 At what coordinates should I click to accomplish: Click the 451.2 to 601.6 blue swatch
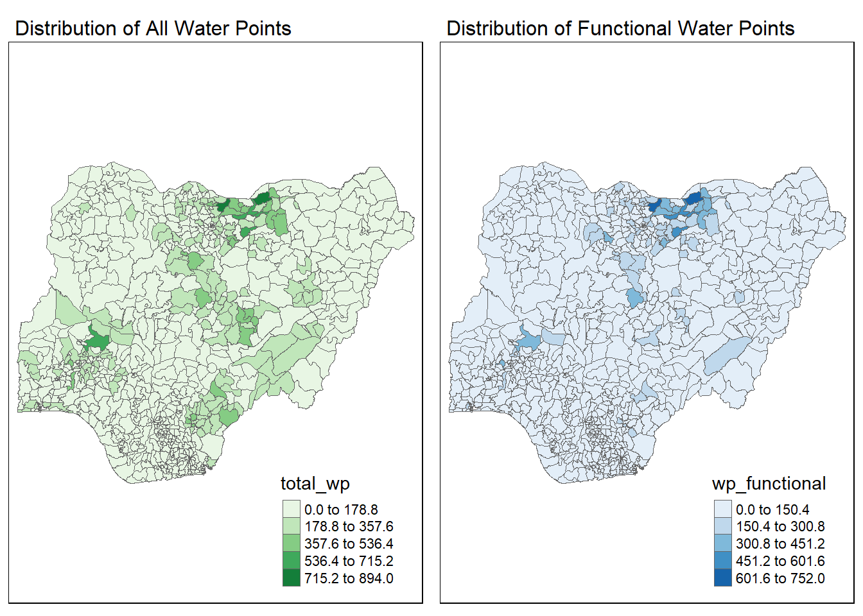[722, 561]
